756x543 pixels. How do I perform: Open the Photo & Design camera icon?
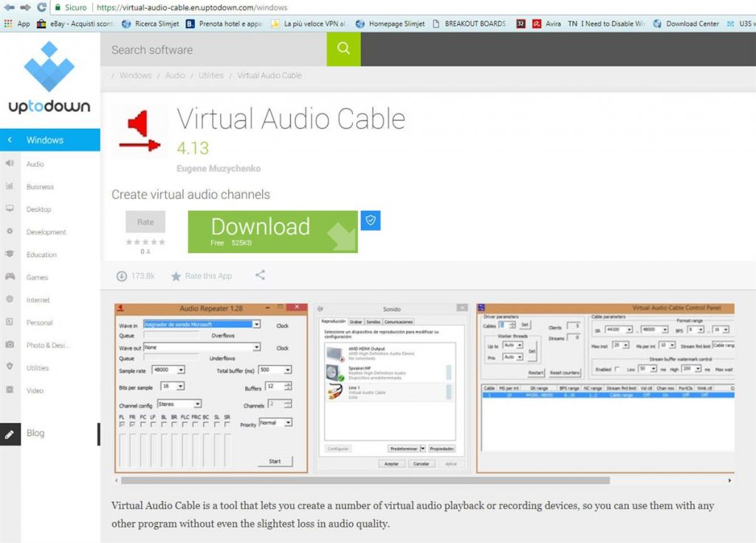(10, 344)
